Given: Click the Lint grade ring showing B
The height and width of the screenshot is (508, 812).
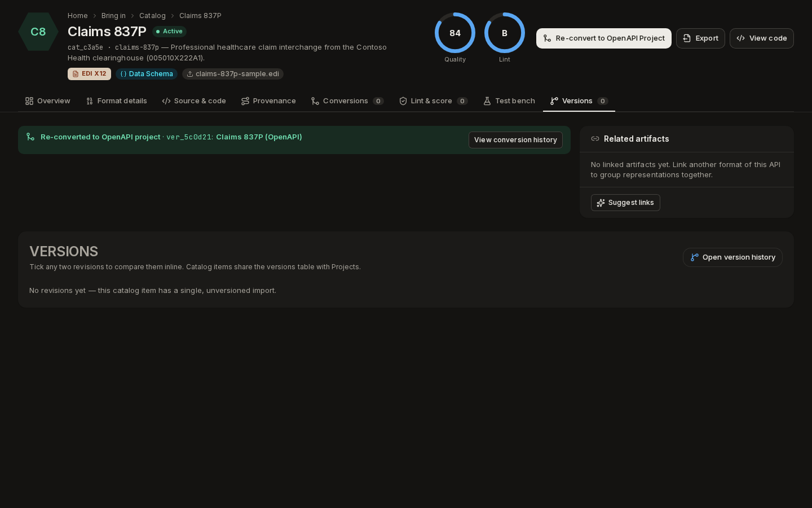Looking at the screenshot, I should (x=505, y=33).
